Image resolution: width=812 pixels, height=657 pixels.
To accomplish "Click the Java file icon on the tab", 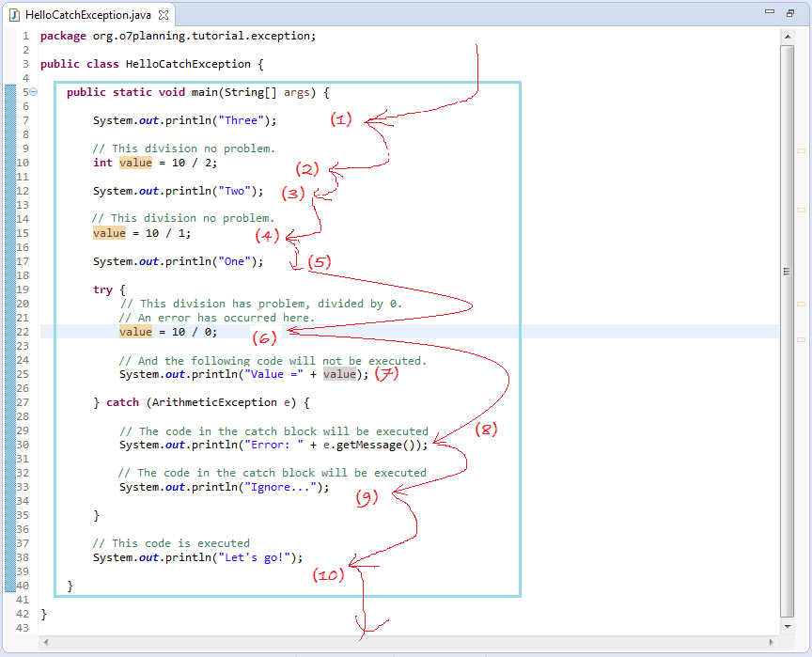I will pos(15,15).
